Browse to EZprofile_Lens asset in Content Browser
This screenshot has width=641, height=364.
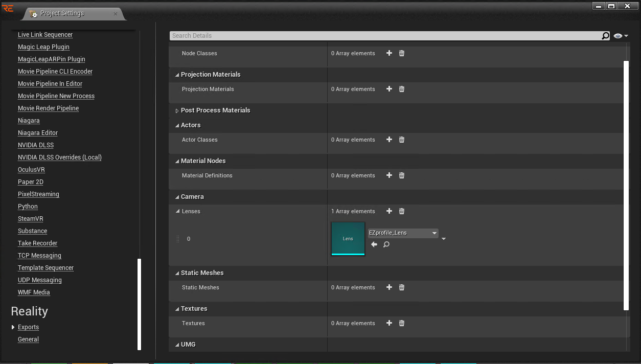pos(386,244)
